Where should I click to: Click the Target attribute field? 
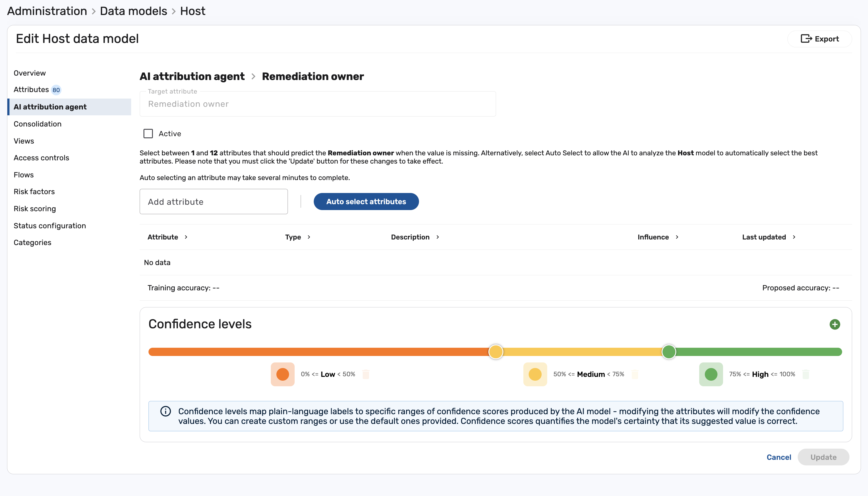(318, 104)
